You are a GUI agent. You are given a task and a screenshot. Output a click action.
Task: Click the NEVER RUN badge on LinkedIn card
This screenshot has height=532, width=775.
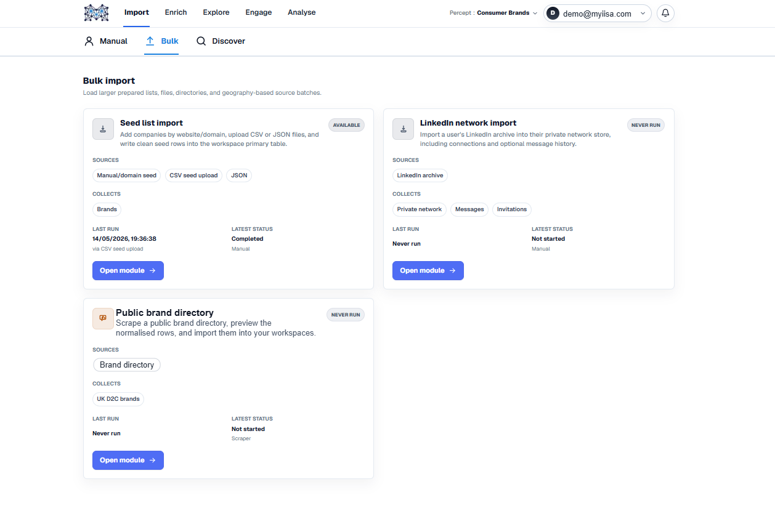pyautogui.click(x=646, y=125)
